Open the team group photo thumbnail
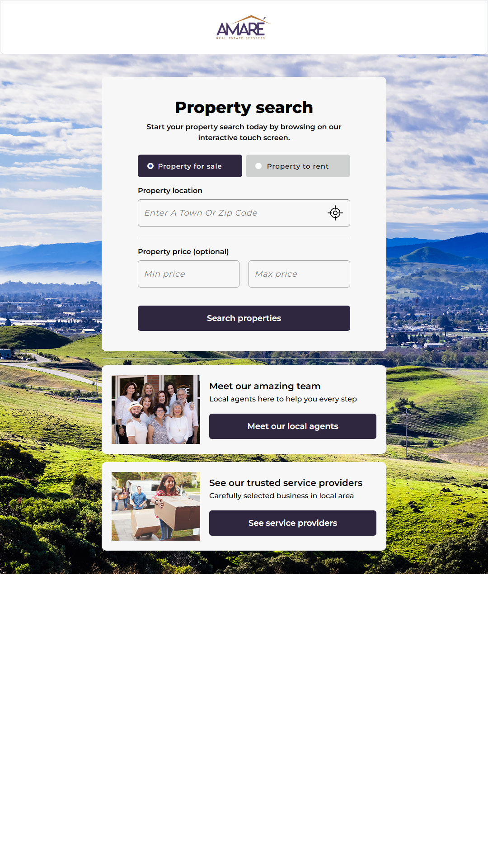488x868 pixels. [x=156, y=410]
